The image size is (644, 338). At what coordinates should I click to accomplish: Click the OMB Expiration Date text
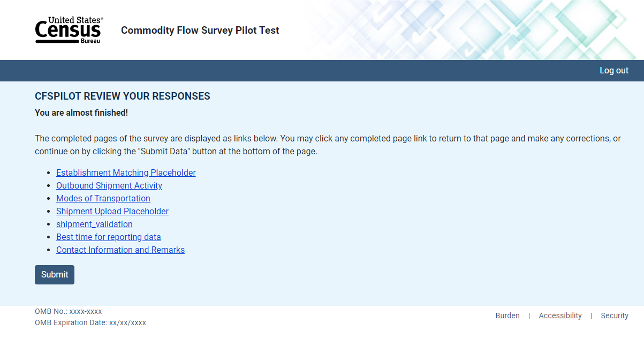pyautogui.click(x=90, y=323)
